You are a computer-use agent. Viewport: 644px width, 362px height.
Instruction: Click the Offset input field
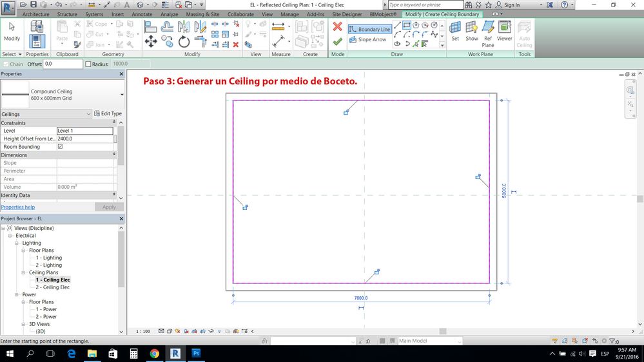pos(63,64)
